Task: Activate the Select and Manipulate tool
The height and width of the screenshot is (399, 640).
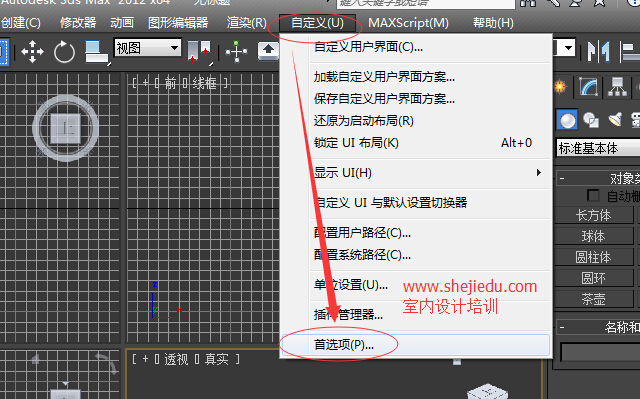Action: tap(237, 51)
